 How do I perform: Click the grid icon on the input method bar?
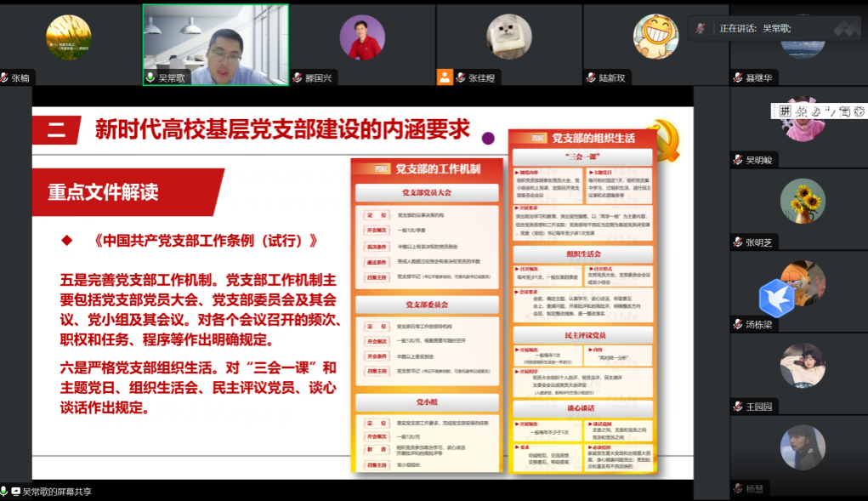[786, 111]
